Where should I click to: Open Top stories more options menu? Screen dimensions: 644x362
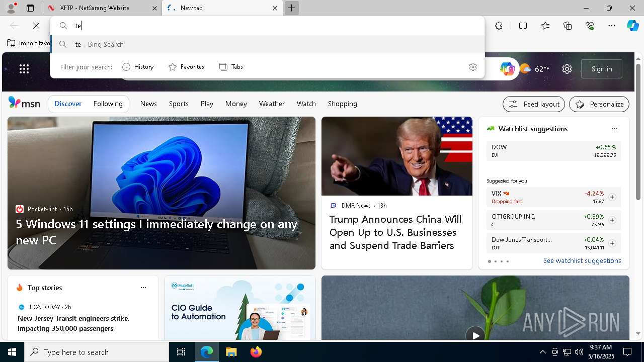click(143, 288)
